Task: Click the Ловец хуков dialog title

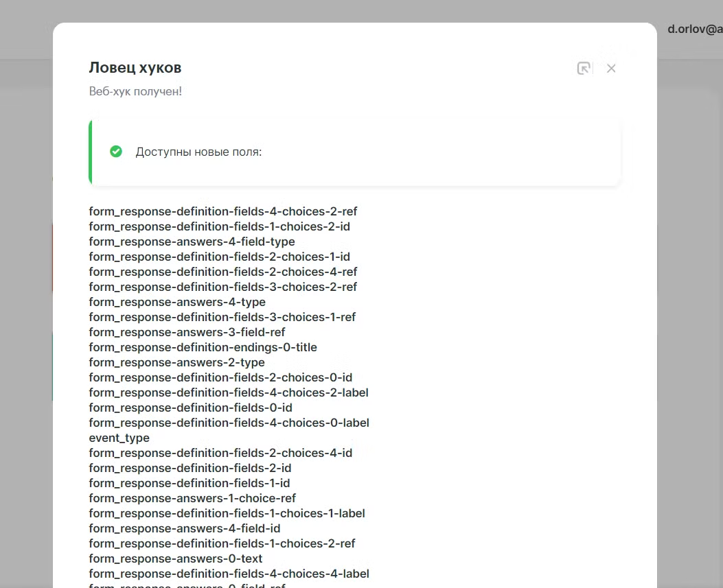Action: coord(135,67)
